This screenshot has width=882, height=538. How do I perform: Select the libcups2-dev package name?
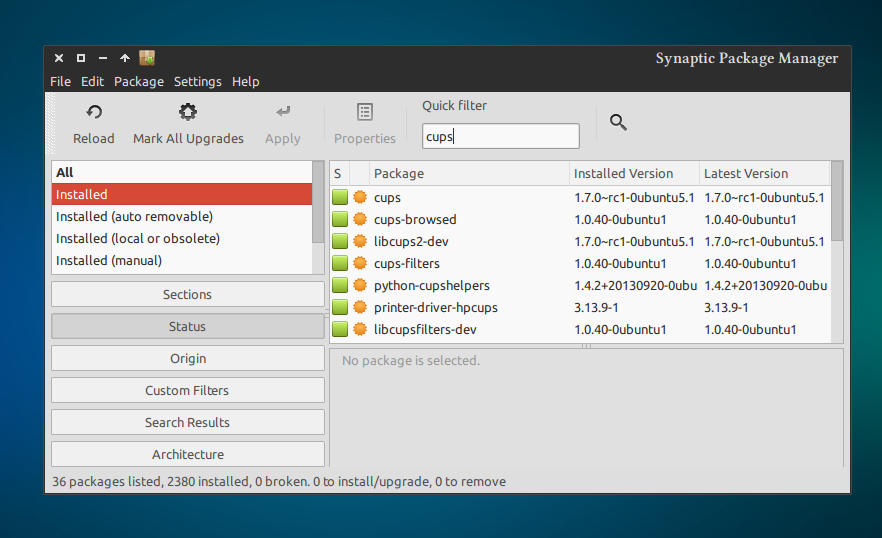411,241
